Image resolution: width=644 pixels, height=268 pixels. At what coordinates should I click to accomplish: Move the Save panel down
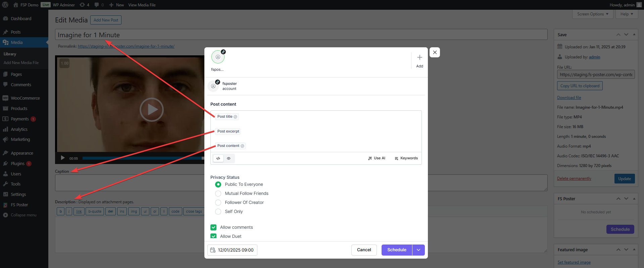pyautogui.click(x=626, y=35)
